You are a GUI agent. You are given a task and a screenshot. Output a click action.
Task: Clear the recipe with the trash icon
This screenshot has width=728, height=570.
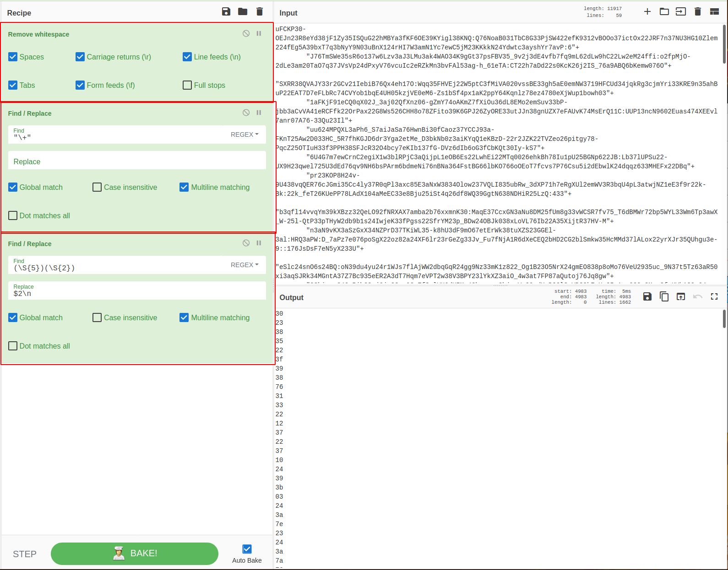260,12
